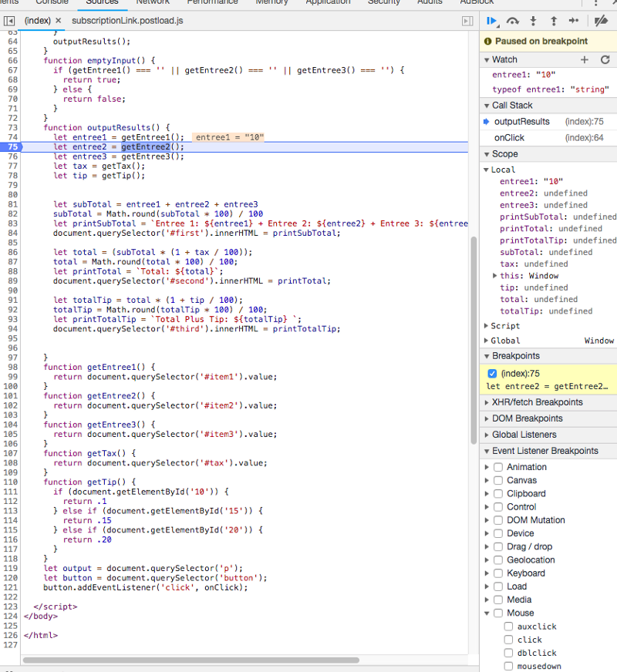This screenshot has width=617, height=672.
Task: Toggle the debugger sidebar pane icon
Action: pyautogui.click(x=467, y=20)
